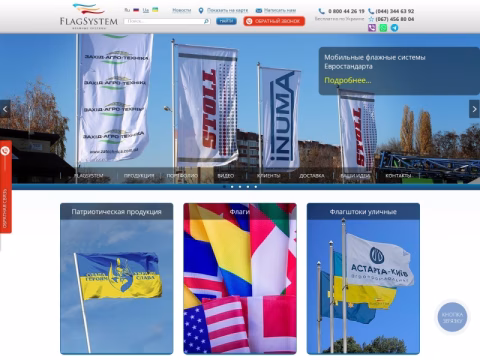Click the Ukrainian flag icon
Screen dimensions: 480x360
point(155,10)
